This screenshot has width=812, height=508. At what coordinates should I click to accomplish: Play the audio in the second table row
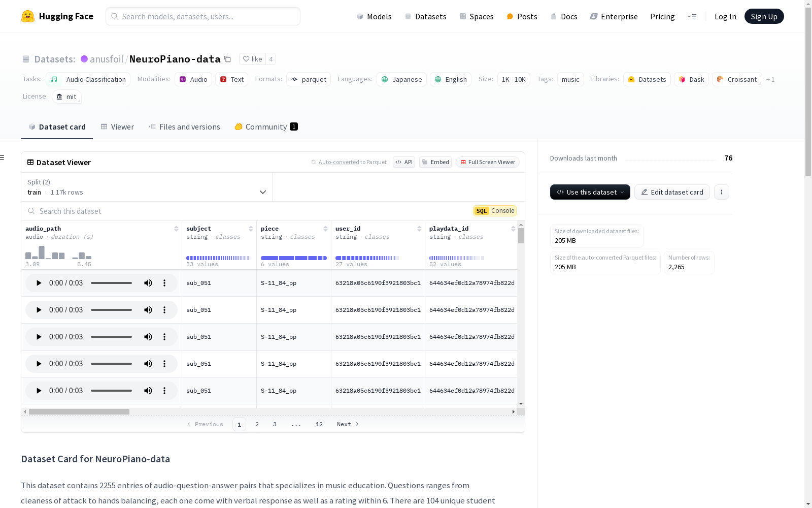pyautogui.click(x=39, y=310)
